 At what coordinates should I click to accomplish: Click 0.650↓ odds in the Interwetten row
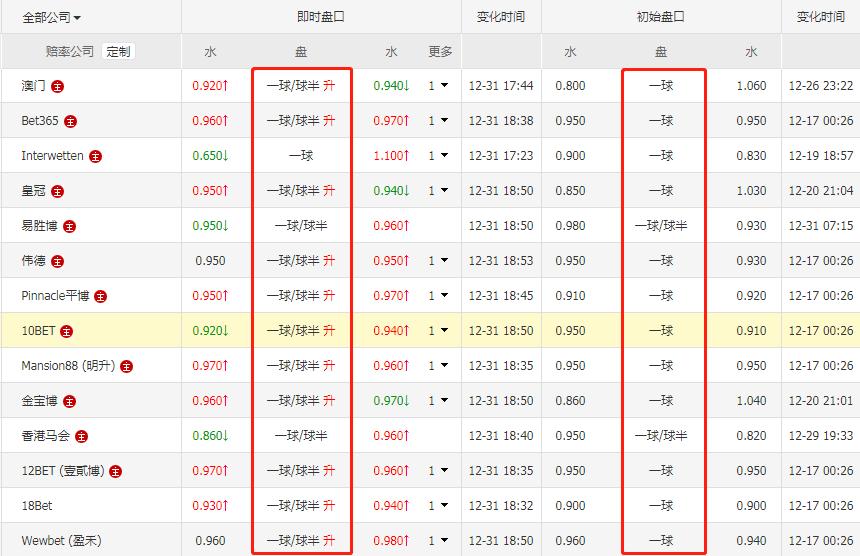click(211, 156)
